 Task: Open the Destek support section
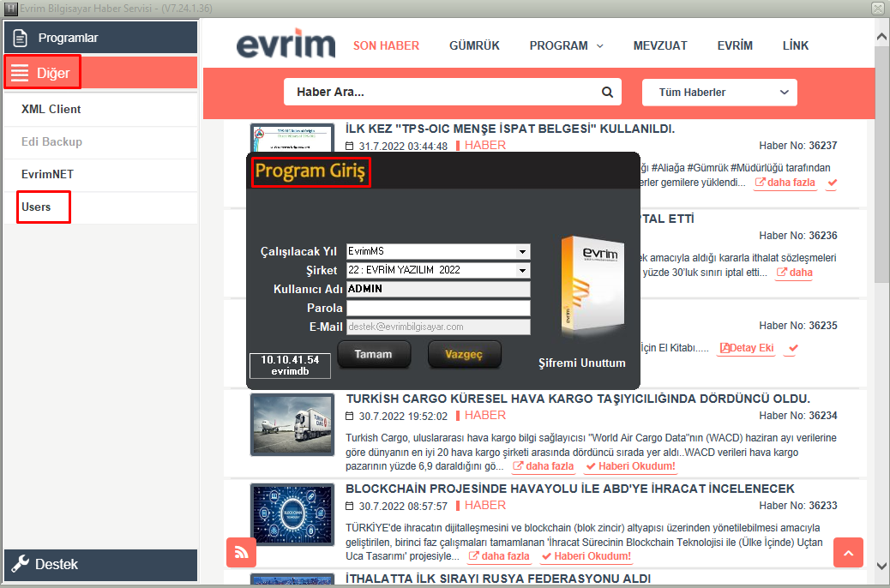(x=100, y=564)
